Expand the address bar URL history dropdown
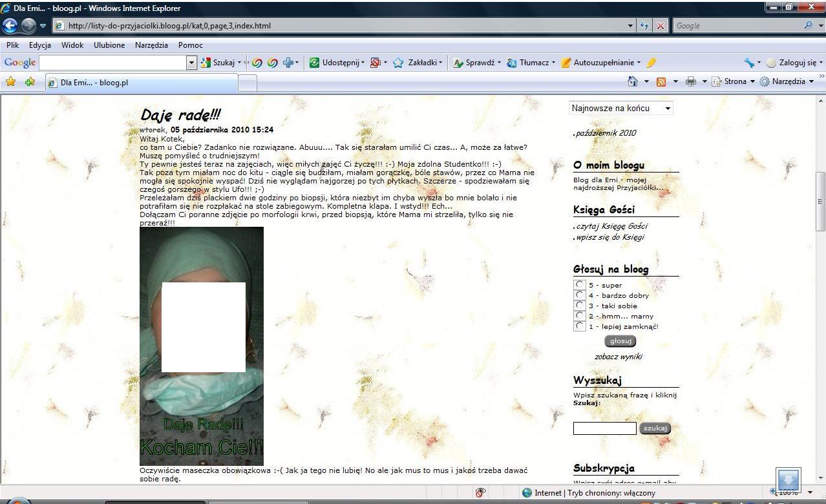 (630, 26)
